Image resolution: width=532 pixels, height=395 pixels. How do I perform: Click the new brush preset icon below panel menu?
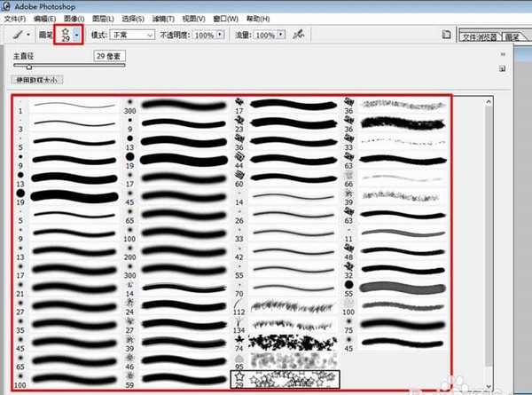pos(502,67)
